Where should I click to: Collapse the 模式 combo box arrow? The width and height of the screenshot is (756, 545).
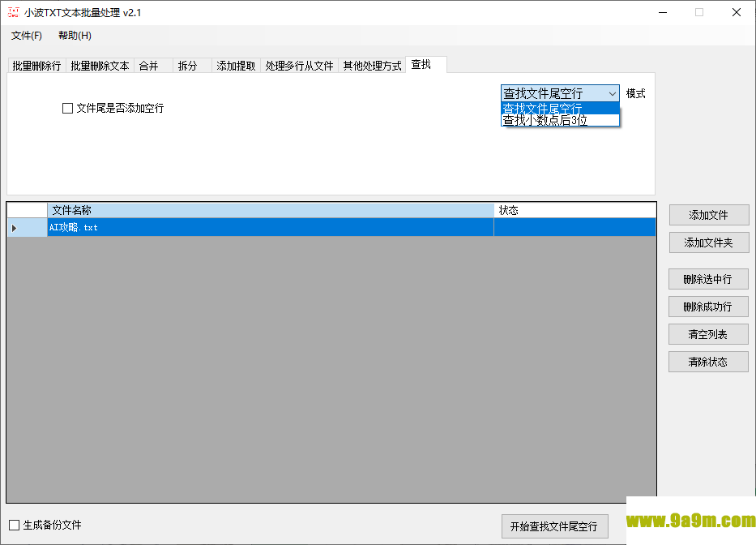[x=612, y=93]
